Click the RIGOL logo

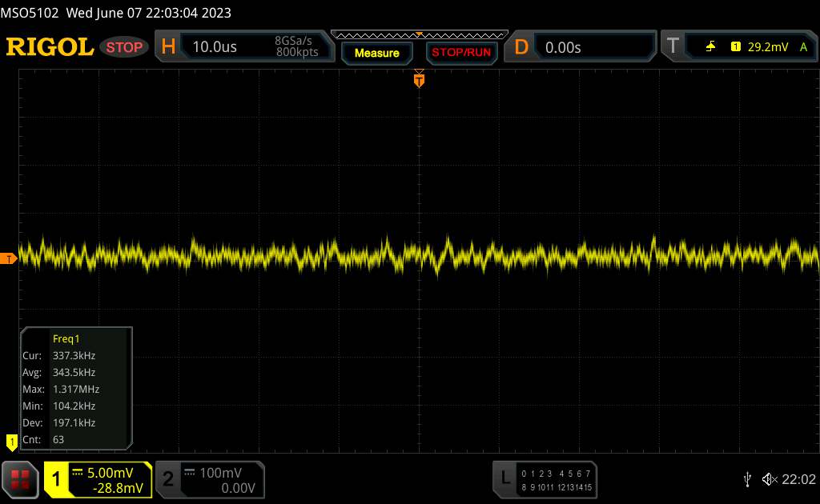tap(50, 47)
